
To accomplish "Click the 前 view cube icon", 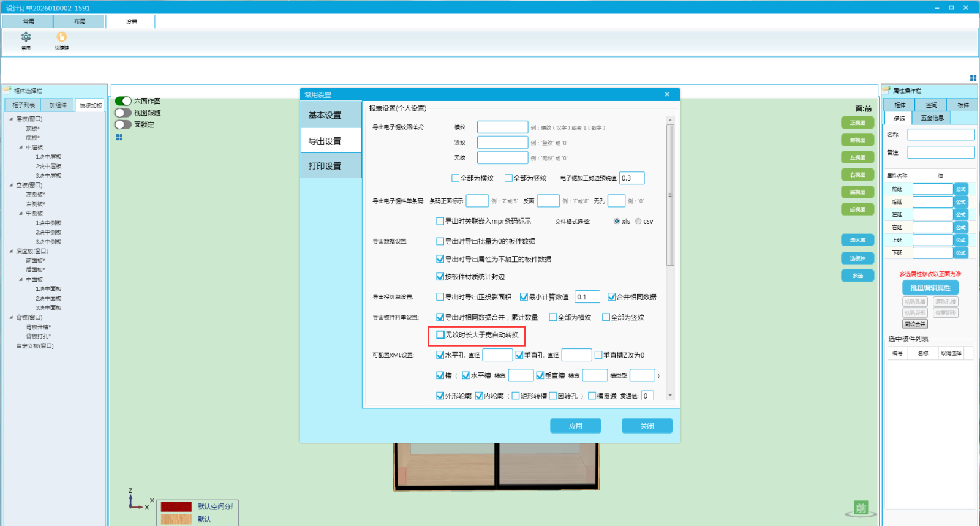I will 861,508.
